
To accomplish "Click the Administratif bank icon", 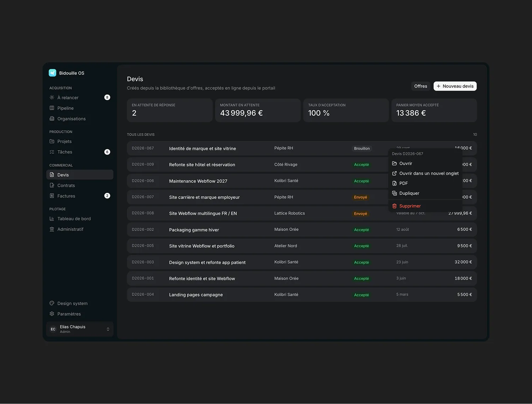I will (x=52, y=229).
